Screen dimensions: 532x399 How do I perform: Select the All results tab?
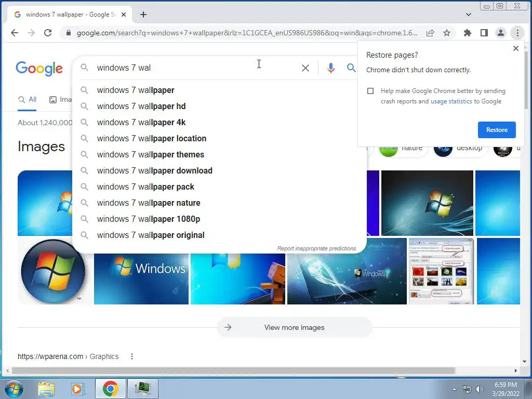click(27, 100)
